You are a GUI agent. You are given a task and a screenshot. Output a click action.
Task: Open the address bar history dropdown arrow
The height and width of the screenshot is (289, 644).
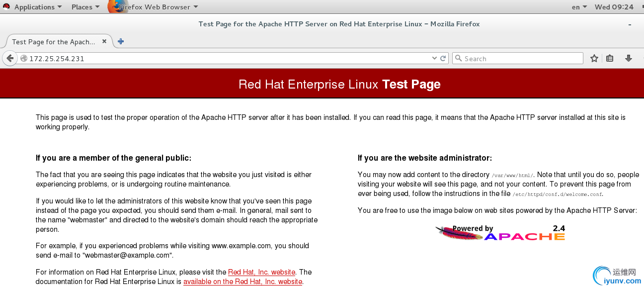[434, 59]
